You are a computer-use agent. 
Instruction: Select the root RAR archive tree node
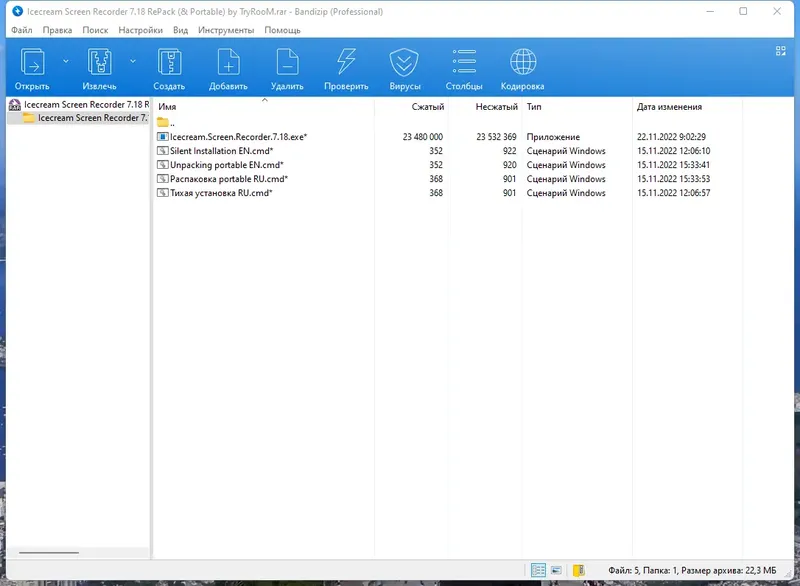click(79, 105)
